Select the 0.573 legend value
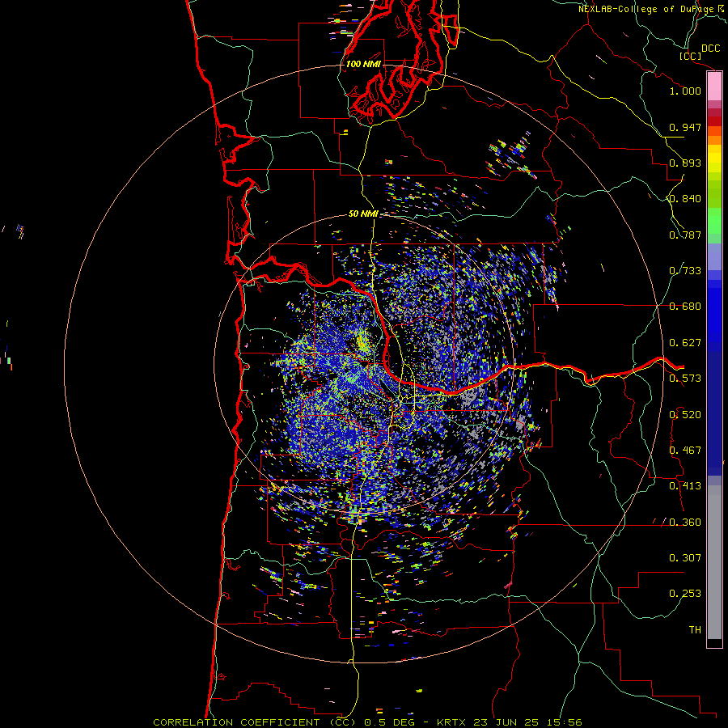Screen dimensions: 728x728 (x=685, y=379)
